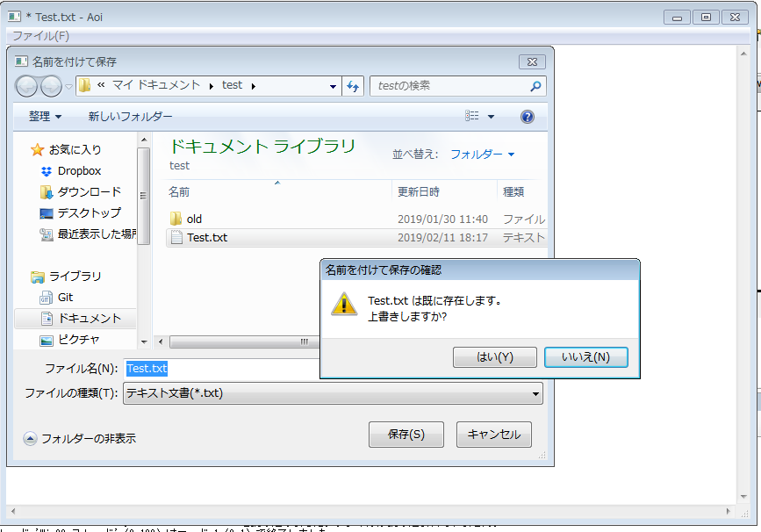Click the デスクトップ monitor icon in favorites
The width and height of the screenshot is (761, 532).
(47, 213)
